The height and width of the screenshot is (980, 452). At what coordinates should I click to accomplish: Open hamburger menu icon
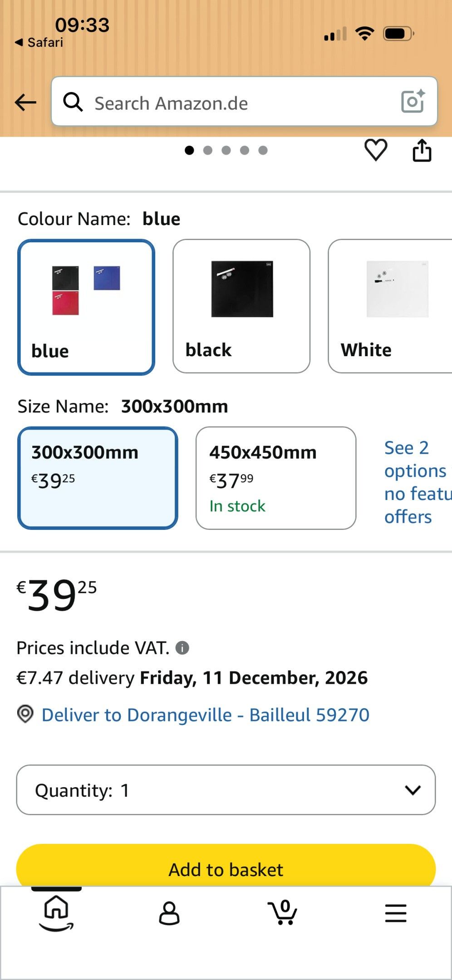pos(396,913)
